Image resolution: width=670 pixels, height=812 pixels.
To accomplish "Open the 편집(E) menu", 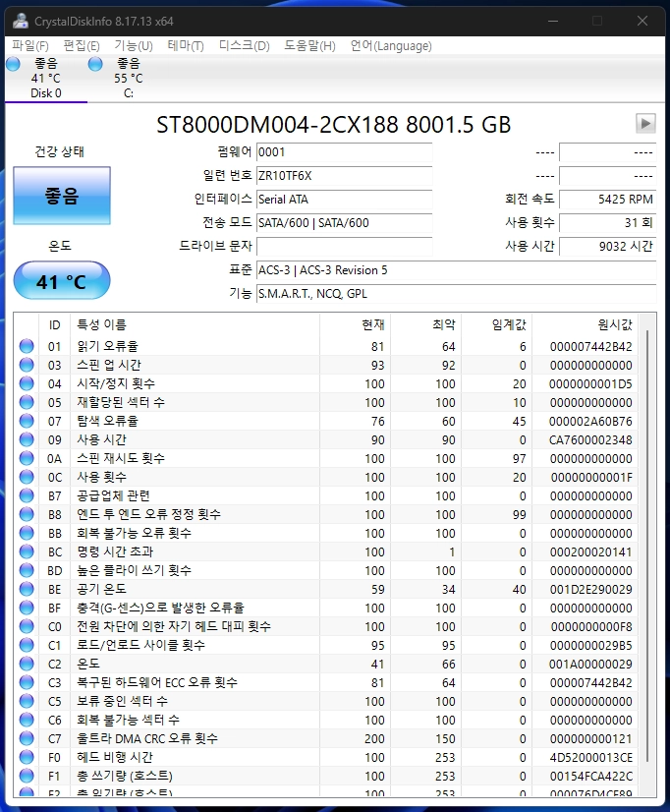I will click(82, 45).
